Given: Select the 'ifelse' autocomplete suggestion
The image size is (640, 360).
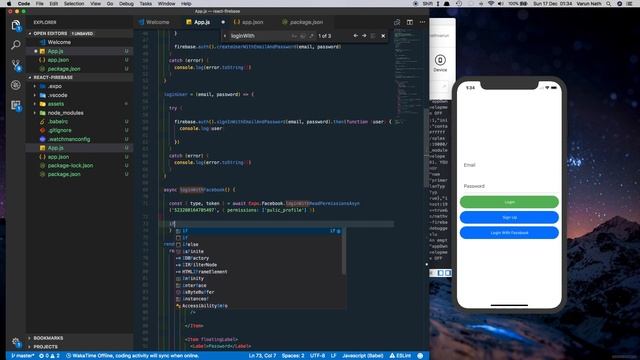Looking at the screenshot, I should click(x=258, y=244).
